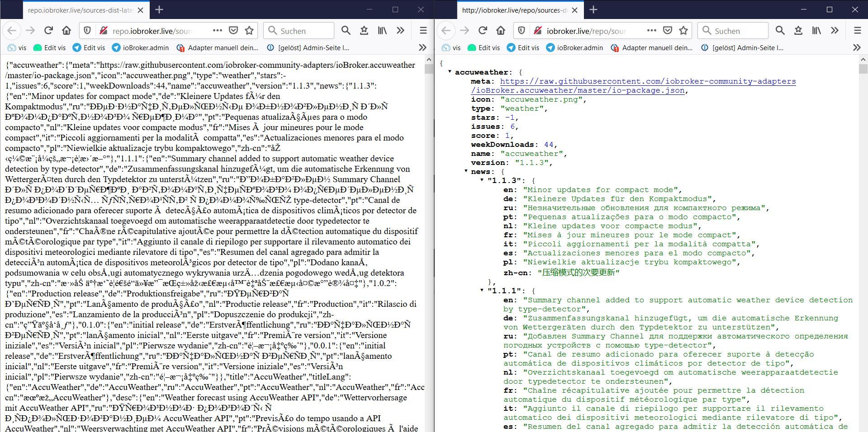Open the raw.githubusercontent.com io-package.json meta link
The height and width of the screenshot is (432, 868).
(x=633, y=86)
